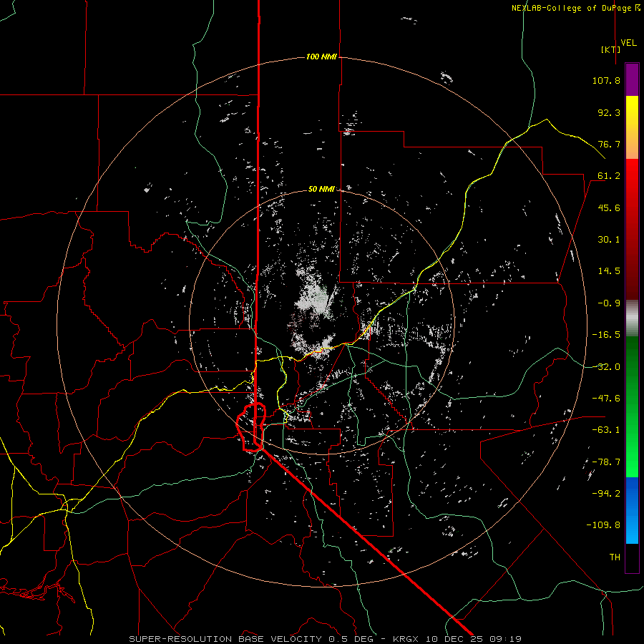Image resolution: width=644 pixels, height=644 pixels.
Task: Select the yellow-orange segment of the velocity scale
Action: [632, 127]
